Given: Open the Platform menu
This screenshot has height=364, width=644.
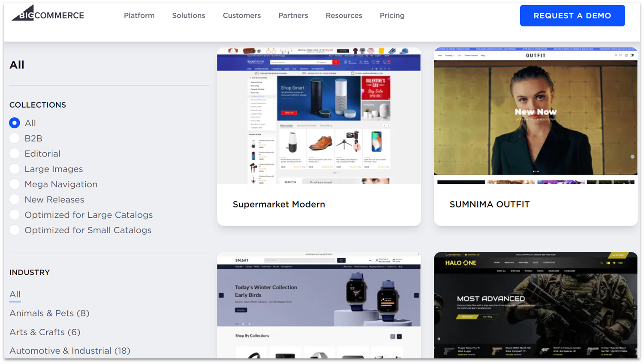Looking at the screenshot, I should coord(139,15).
